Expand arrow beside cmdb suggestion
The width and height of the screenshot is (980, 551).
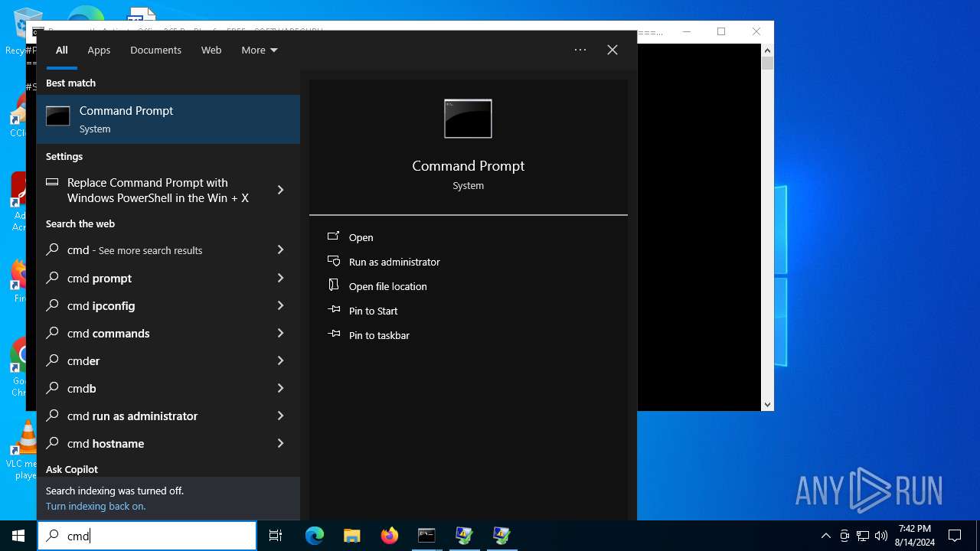point(280,388)
